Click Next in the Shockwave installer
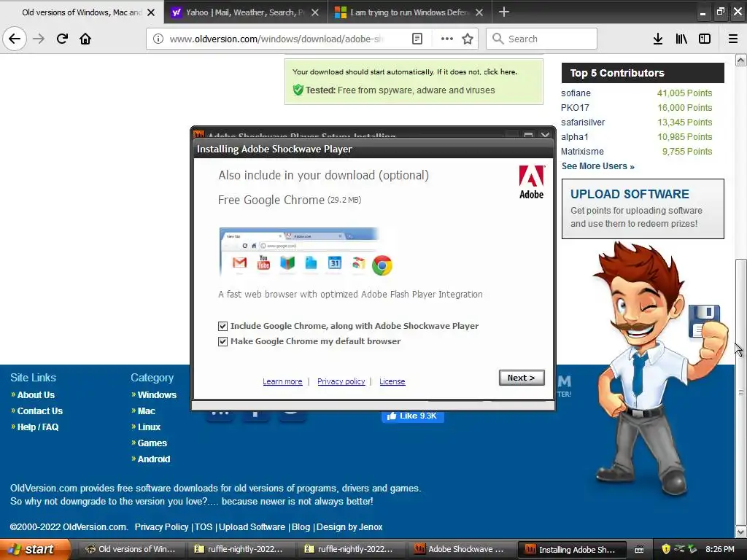Image resolution: width=747 pixels, height=560 pixels. pos(522,378)
